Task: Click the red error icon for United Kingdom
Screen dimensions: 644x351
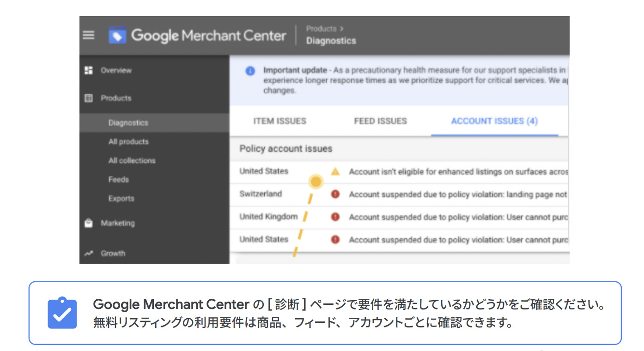Action: (x=335, y=217)
